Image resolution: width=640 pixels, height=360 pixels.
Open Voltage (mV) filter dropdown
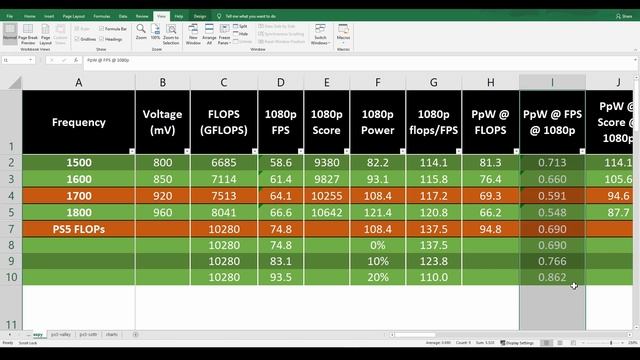click(187, 151)
